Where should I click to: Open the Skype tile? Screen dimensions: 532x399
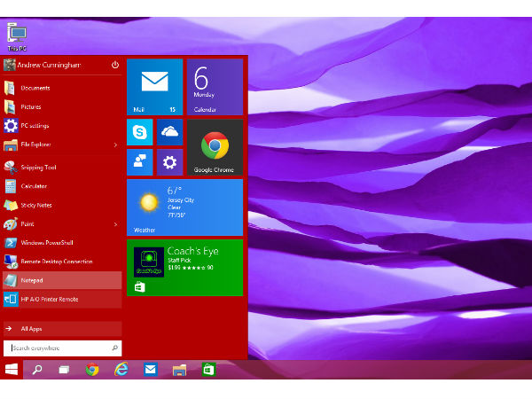pos(139,132)
